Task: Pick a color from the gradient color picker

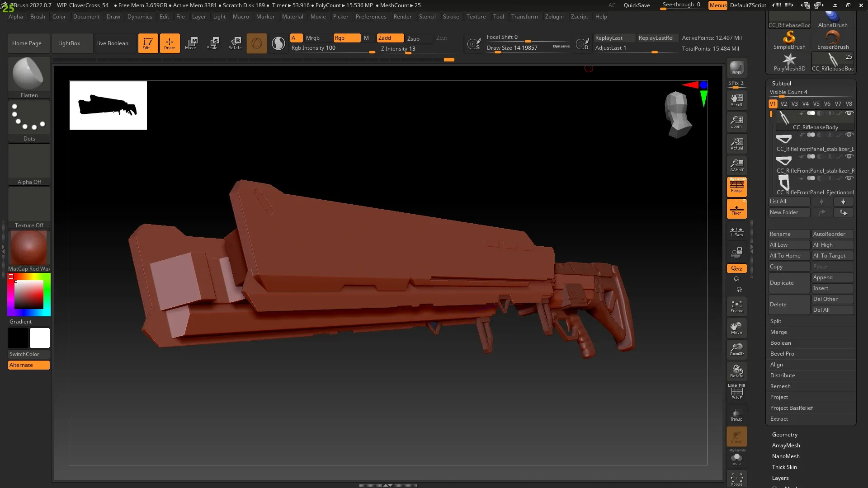Action: pos(28,294)
